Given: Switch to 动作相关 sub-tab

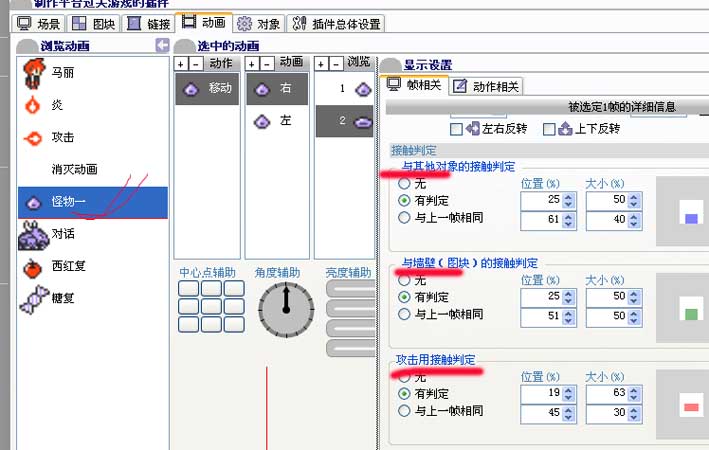Looking at the screenshot, I should point(487,86).
